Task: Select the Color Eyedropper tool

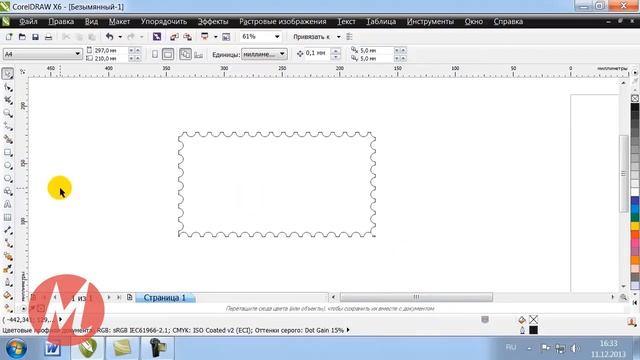Action: coord(8,269)
